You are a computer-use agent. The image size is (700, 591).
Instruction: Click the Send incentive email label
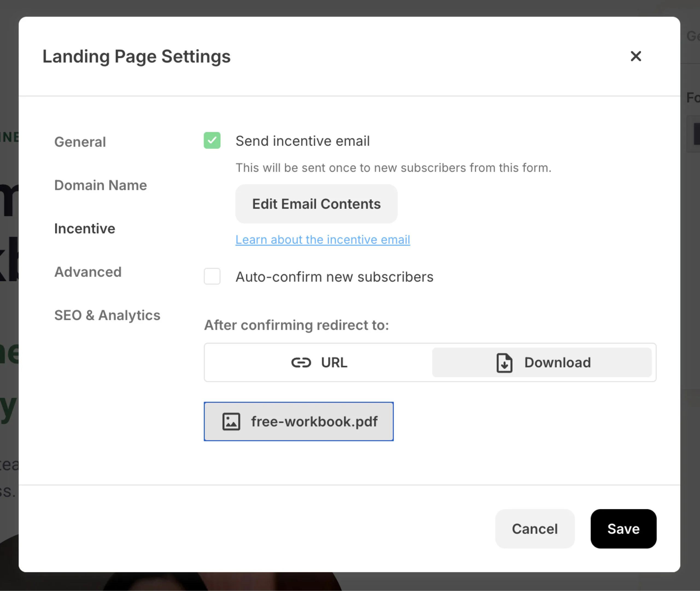pos(302,141)
